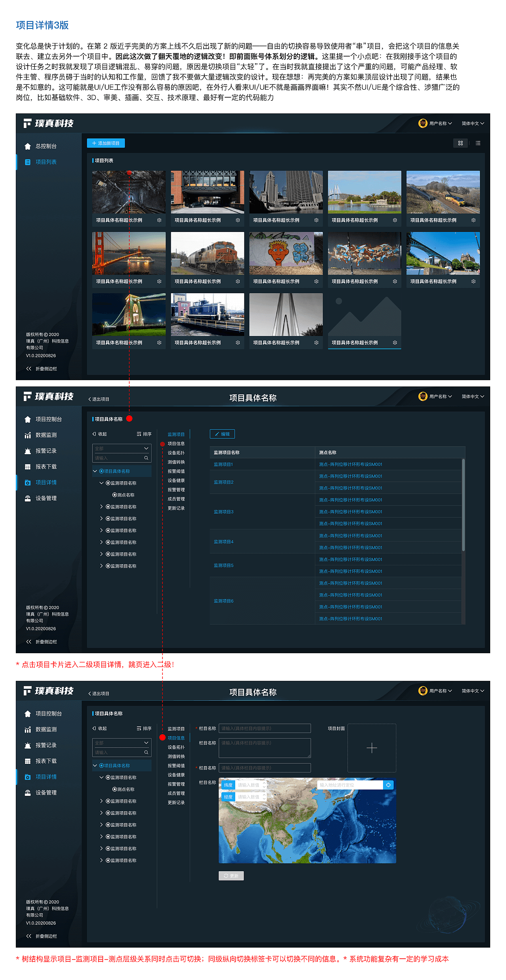Open 全部 filter dropdown in map screen
Screen dimensions: 506x980
point(122,743)
